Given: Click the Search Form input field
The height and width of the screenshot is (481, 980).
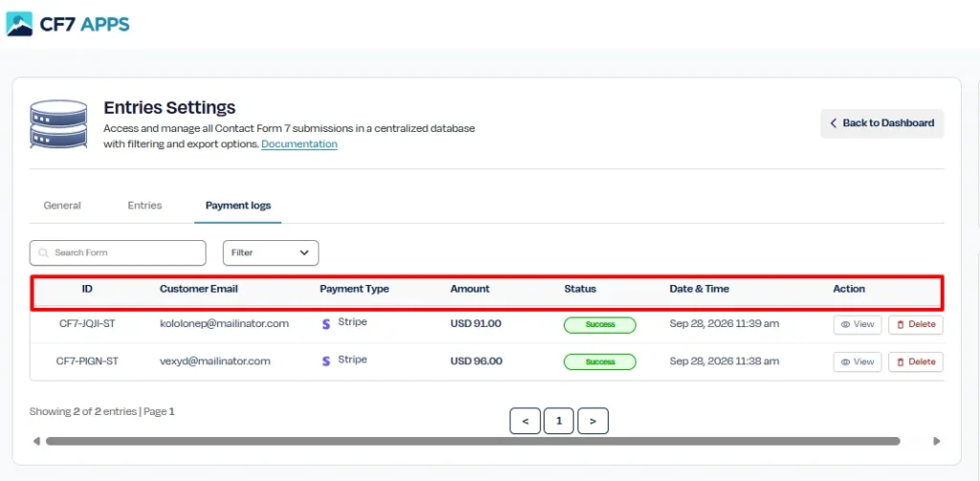Looking at the screenshot, I should [x=118, y=253].
